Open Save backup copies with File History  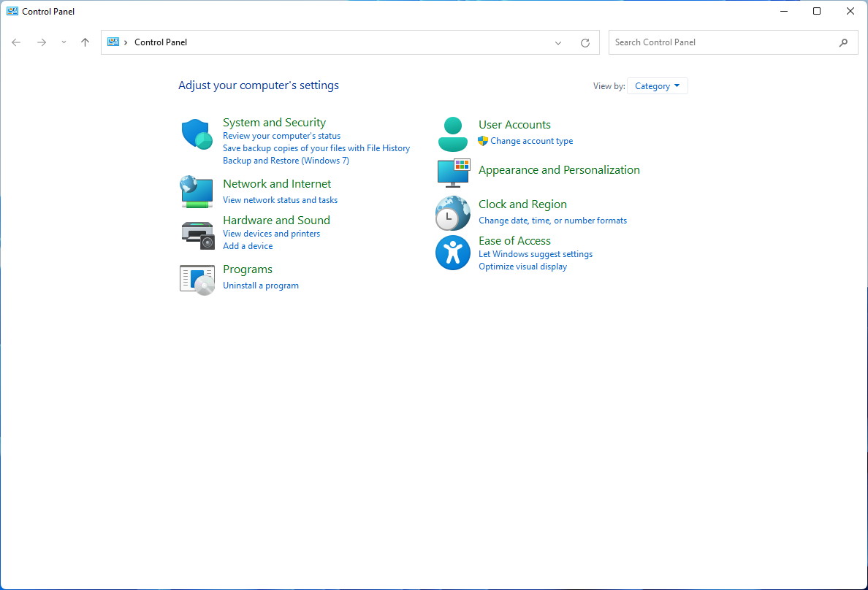[x=316, y=148]
